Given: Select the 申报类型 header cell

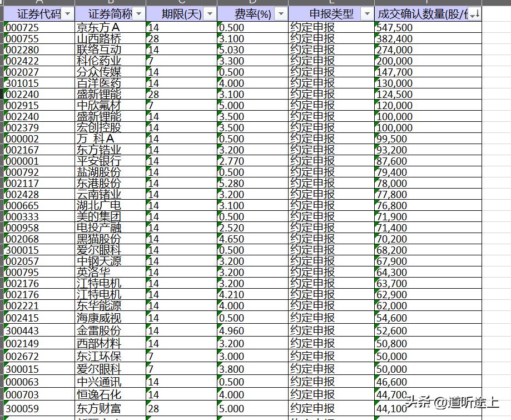Looking at the screenshot, I should click(x=331, y=14).
